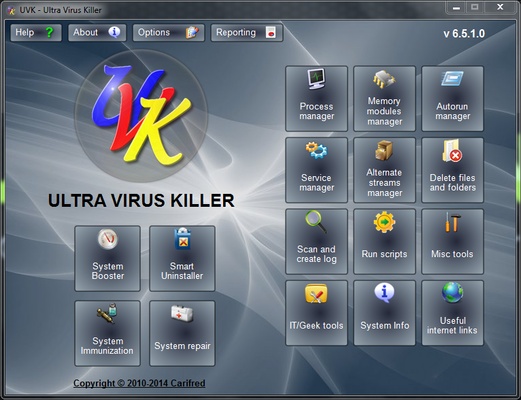Open Alternate streams manager
This screenshot has height=400, width=521.
[x=384, y=170]
